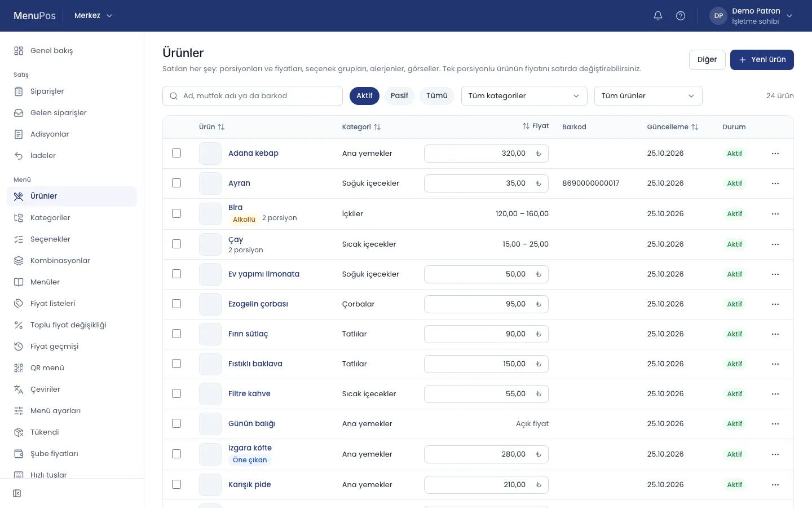The height and width of the screenshot is (508, 812).
Task: Edit the price field for Fırın sütlaç
Action: click(486, 334)
